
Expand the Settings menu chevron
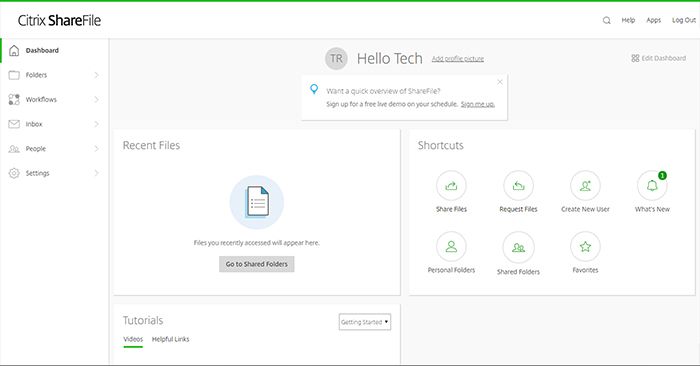coord(96,173)
